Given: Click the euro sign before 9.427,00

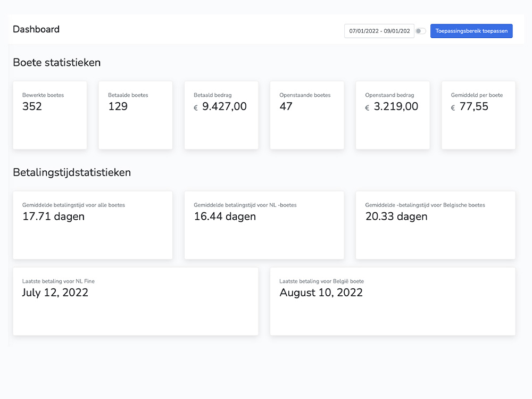Looking at the screenshot, I should (195, 108).
